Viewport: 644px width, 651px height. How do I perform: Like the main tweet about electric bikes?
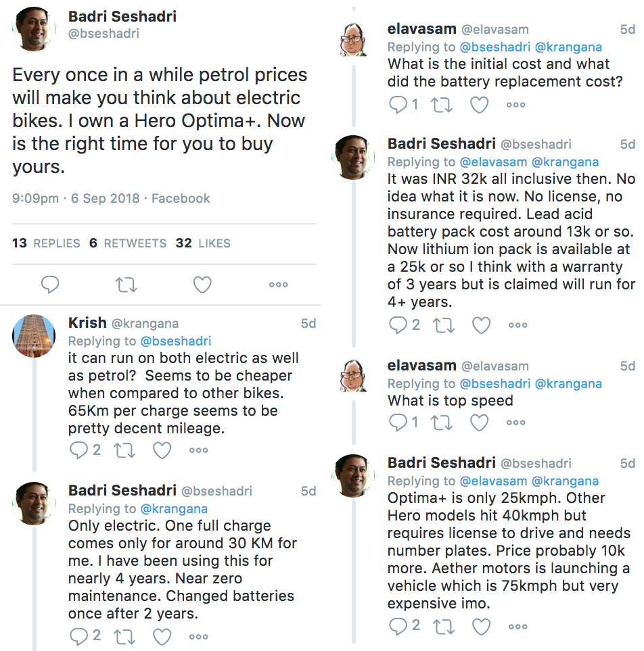point(202,285)
